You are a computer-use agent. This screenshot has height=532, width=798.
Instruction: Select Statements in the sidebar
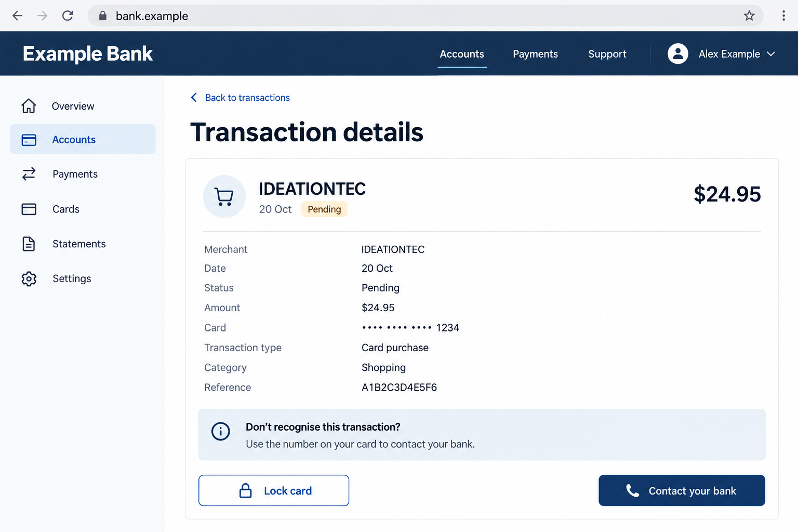click(83, 244)
